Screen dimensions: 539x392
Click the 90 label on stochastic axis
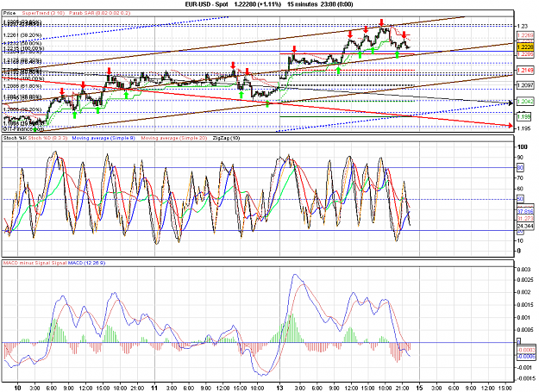[x=520, y=157]
